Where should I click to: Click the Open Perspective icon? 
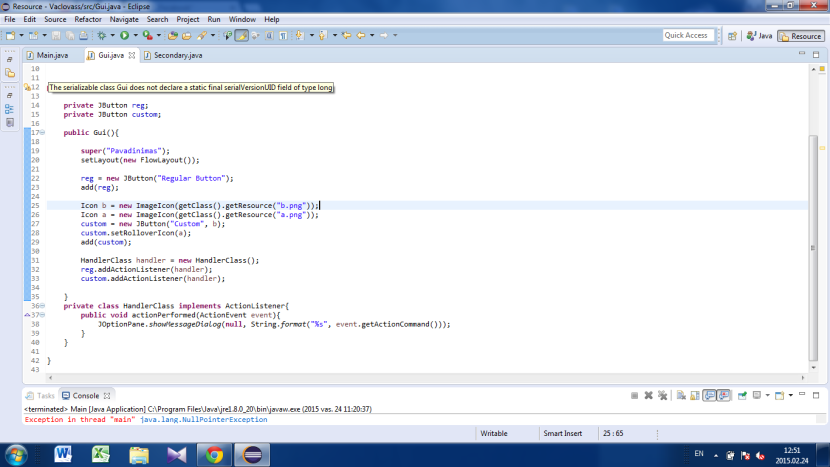(731, 36)
